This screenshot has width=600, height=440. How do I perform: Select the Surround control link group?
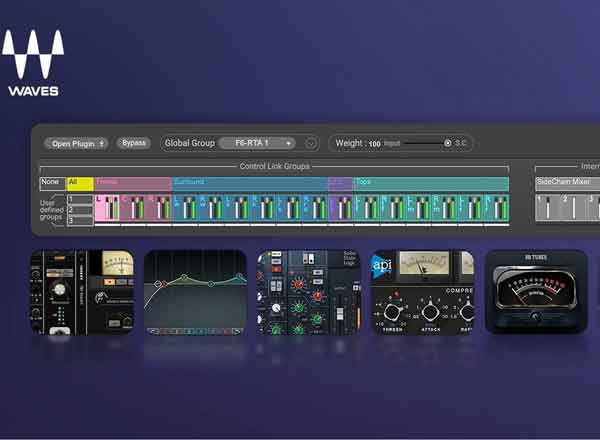tap(249, 183)
